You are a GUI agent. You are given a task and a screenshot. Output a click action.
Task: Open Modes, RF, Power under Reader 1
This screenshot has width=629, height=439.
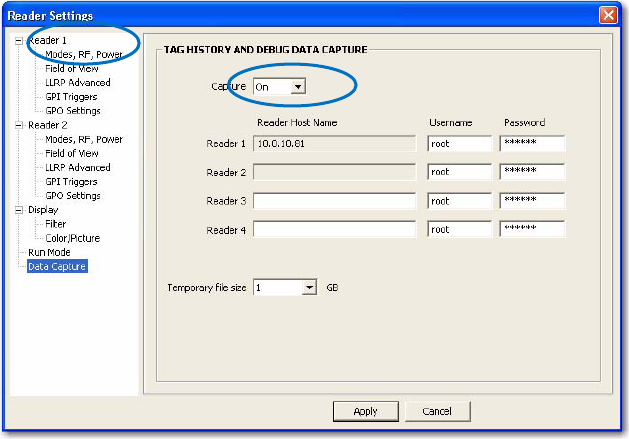[83, 55]
